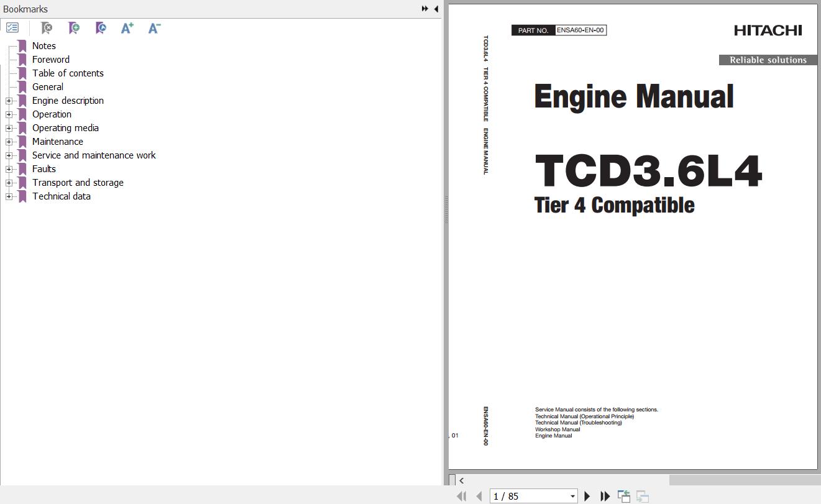The width and height of the screenshot is (821, 504).
Task: Open the Table of contents bookmark
Action: [x=68, y=73]
